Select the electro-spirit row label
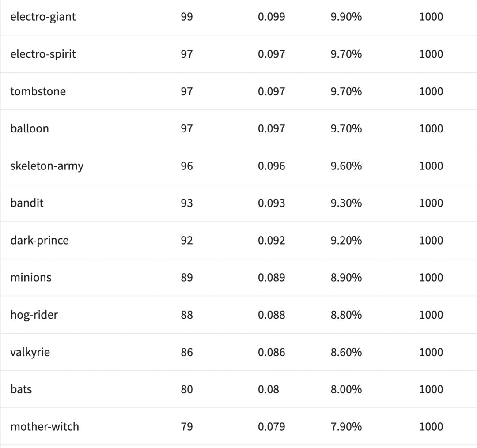The image size is (477, 448). tap(43, 54)
